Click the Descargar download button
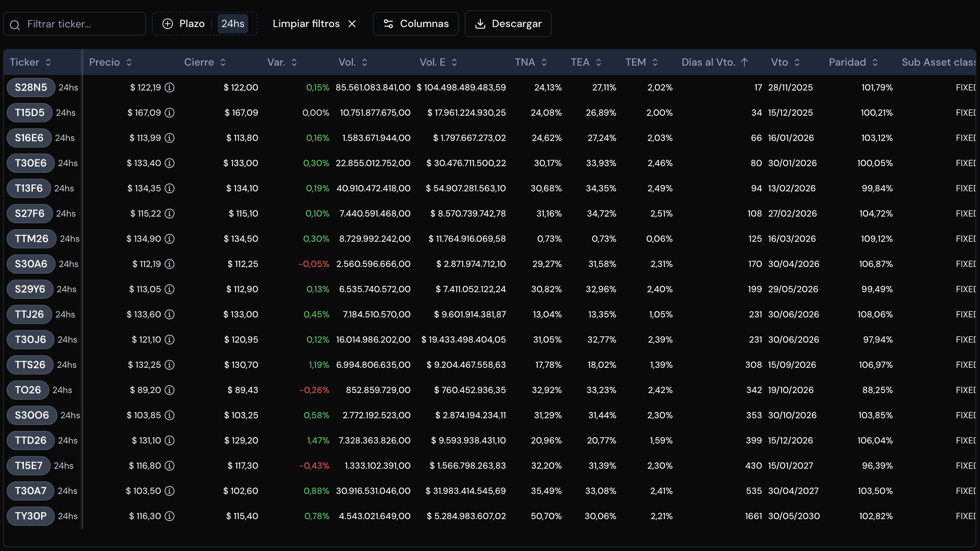The image size is (980, 551). (508, 24)
